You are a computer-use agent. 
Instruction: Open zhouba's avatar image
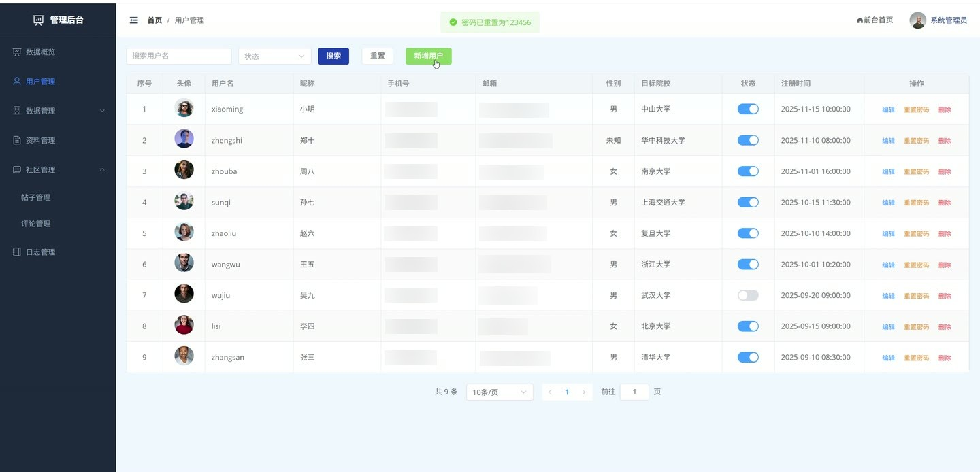pyautogui.click(x=184, y=170)
